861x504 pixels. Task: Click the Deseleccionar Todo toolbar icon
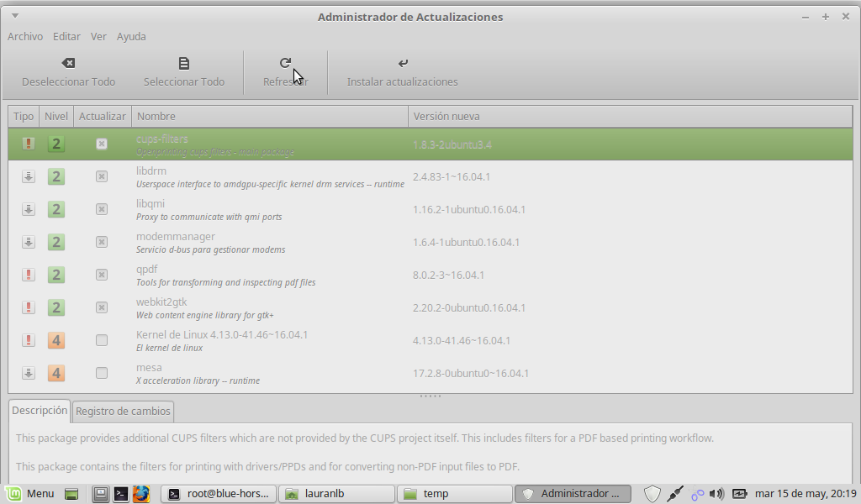69,63
